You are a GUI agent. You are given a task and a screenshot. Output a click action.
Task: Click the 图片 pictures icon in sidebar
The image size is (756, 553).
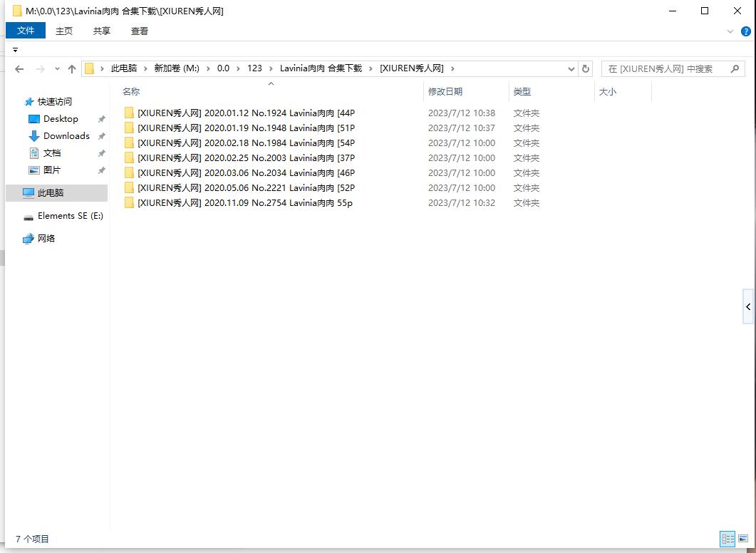coord(33,170)
